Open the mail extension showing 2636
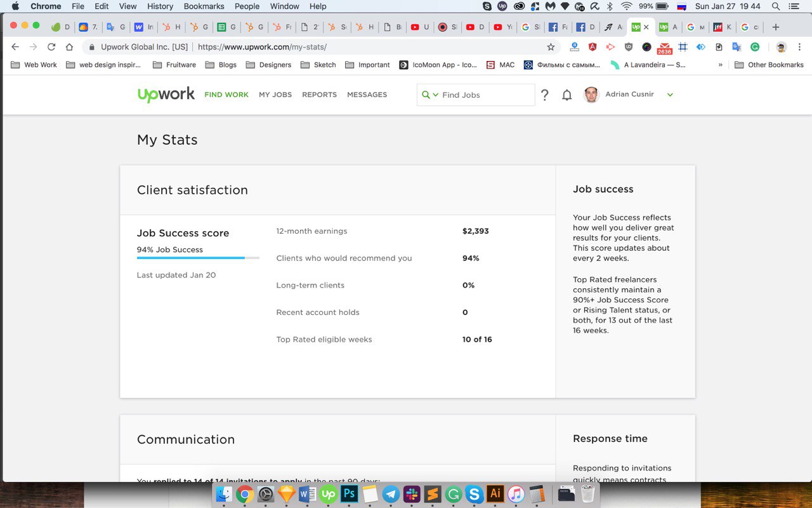Image resolution: width=812 pixels, height=508 pixels. [x=664, y=48]
